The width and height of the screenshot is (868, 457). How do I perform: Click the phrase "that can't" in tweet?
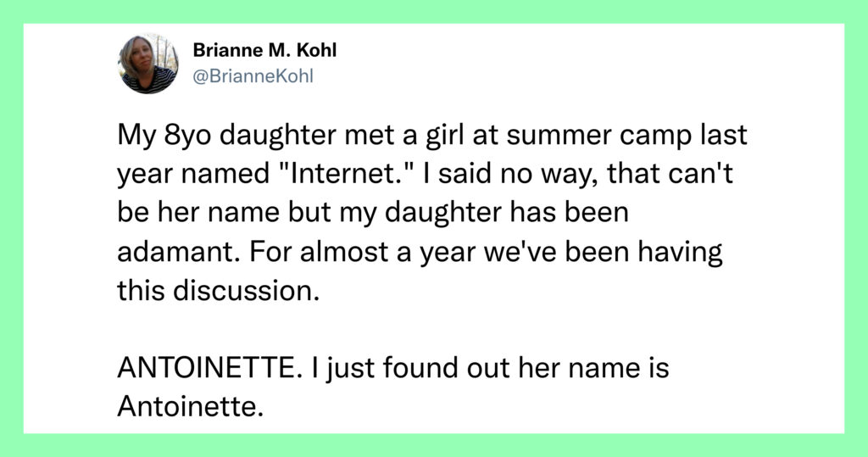pos(670,174)
